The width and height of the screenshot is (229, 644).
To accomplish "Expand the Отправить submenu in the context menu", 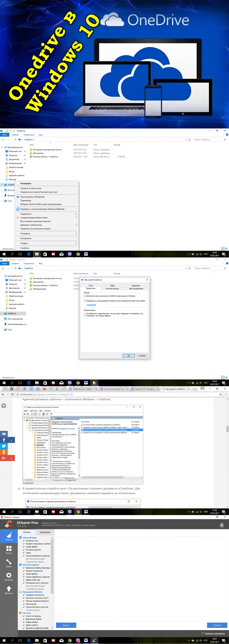I will coord(48,233).
